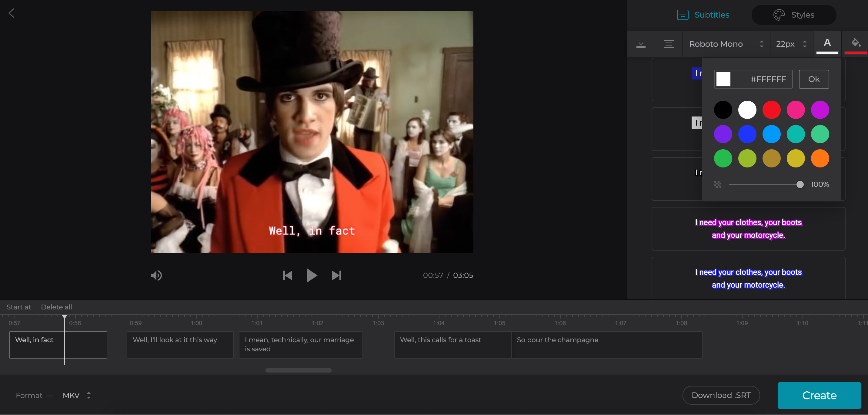This screenshot has width=868, height=415.
Task: Select 'I mean, technically, our marriage' clip
Action: 301,345
